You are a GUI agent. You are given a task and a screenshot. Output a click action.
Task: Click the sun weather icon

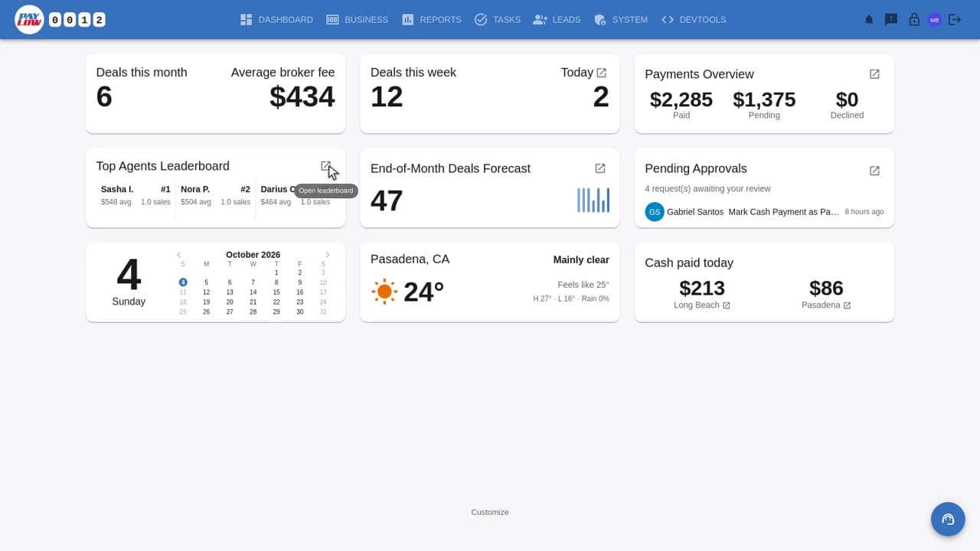384,292
